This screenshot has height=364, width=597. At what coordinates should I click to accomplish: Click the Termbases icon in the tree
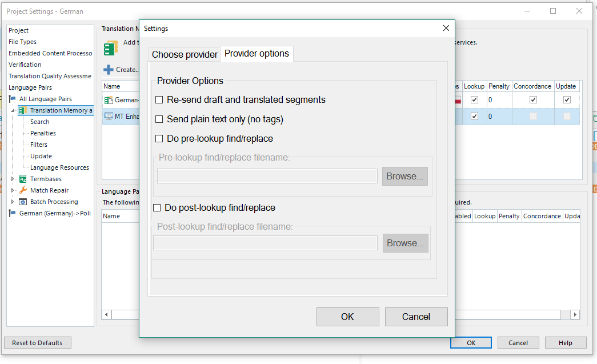(x=23, y=179)
